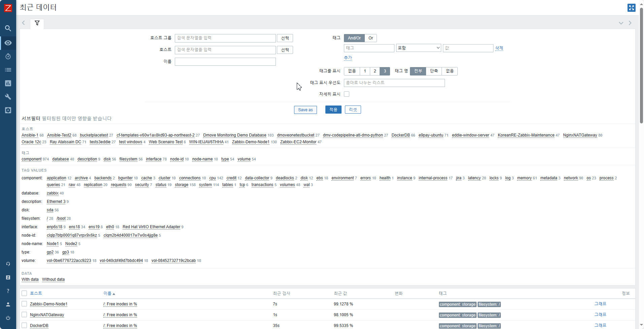Open the Inventory list icon menu

[8, 70]
